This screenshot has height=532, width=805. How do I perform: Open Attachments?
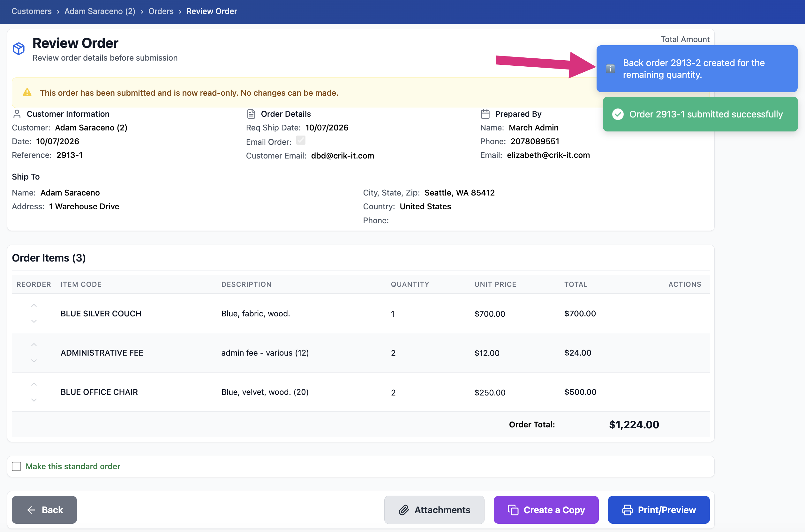[434, 510]
